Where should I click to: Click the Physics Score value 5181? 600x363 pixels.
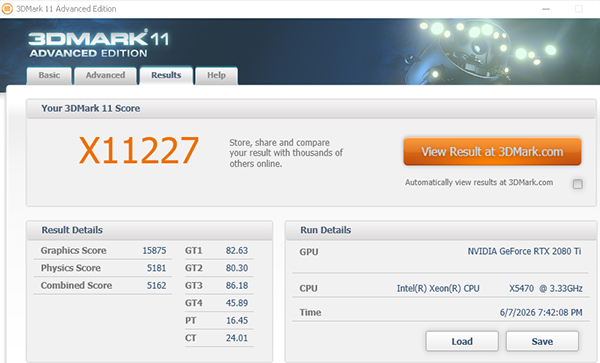(x=157, y=268)
